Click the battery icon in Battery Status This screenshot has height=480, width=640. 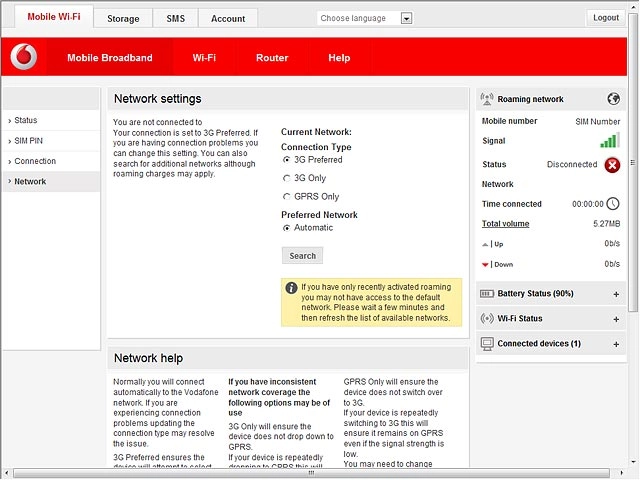(x=487, y=294)
